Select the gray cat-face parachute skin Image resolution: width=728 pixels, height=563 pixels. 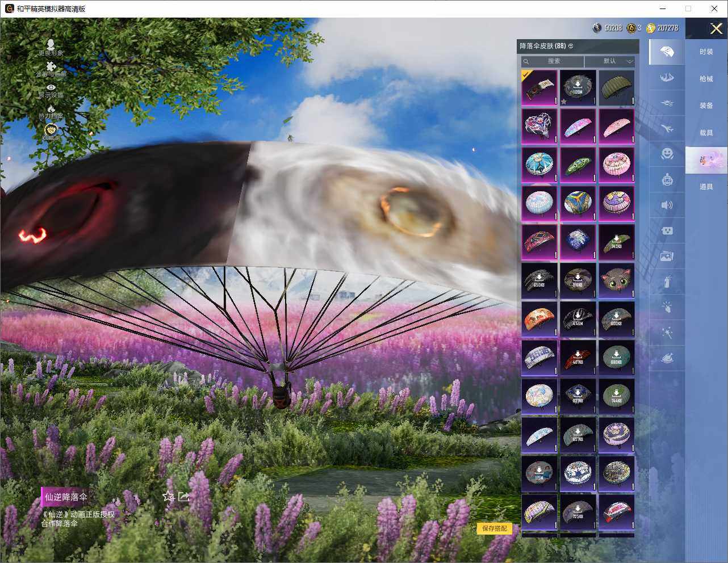[x=616, y=280]
